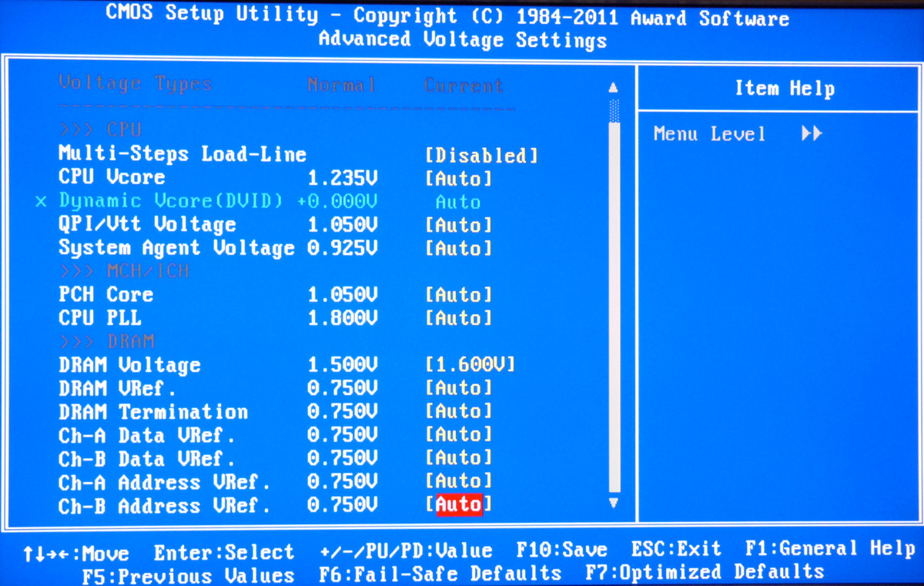Click the >>> CPU section header
Image resolution: width=924 pixels, height=586 pixels.
[x=100, y=129]
